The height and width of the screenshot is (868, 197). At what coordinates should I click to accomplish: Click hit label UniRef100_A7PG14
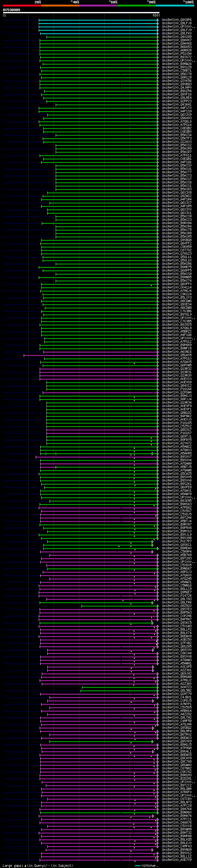pos(177,125)
